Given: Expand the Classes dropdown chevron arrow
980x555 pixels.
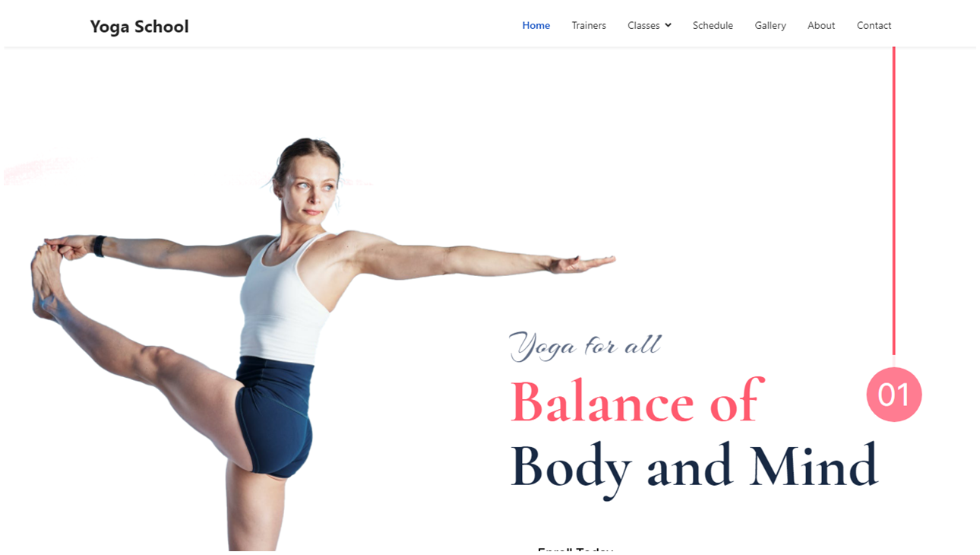Looking at the screenshot, I should (x=668, y=25).
